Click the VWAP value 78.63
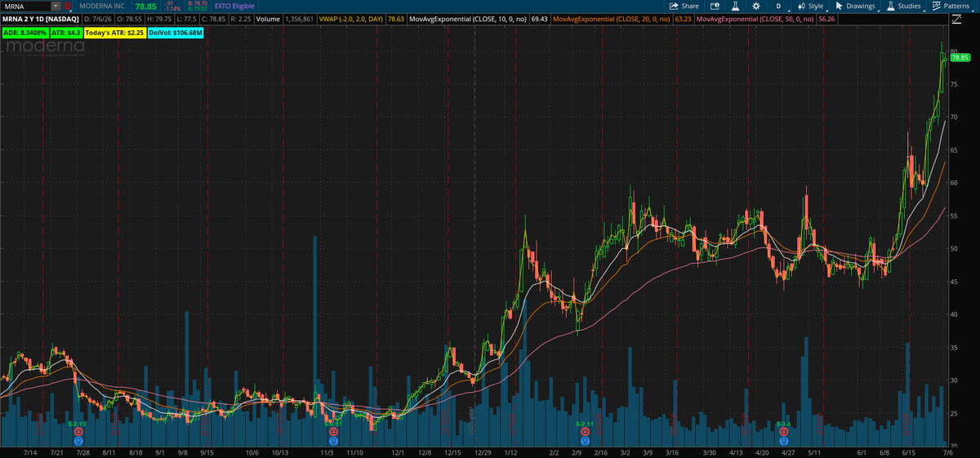 click(395, 18)
